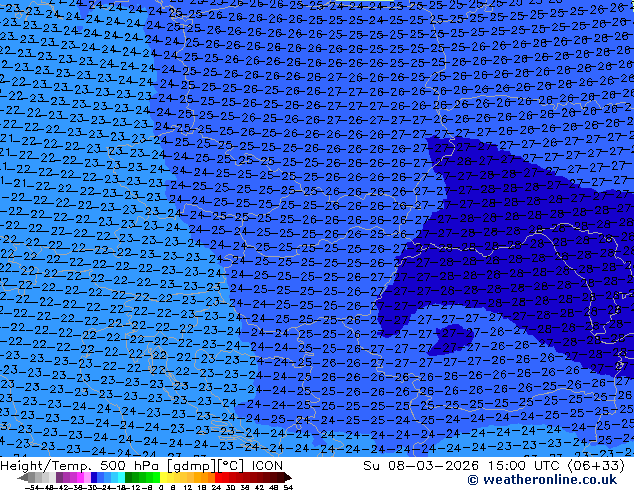Click the dark blue -30 swatch in the legend

point(94,477)
